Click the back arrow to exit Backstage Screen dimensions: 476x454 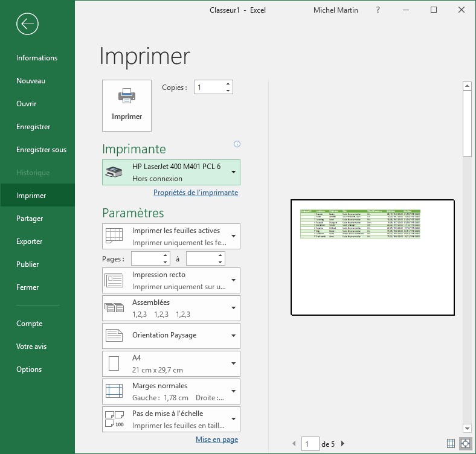[28, 24]
